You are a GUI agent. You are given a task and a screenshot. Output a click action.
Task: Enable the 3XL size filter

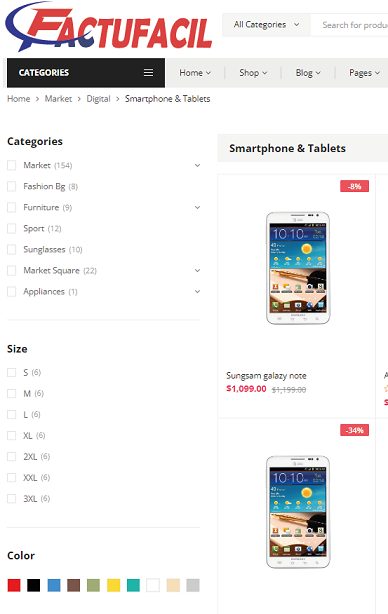tap(12, 498)
